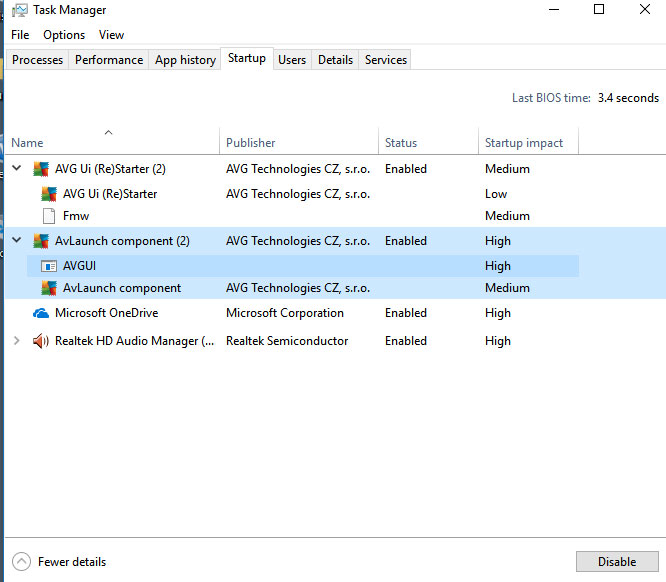Click the AvLaunch component (2) group icon

pyautogui.click(x=41, y=241)
